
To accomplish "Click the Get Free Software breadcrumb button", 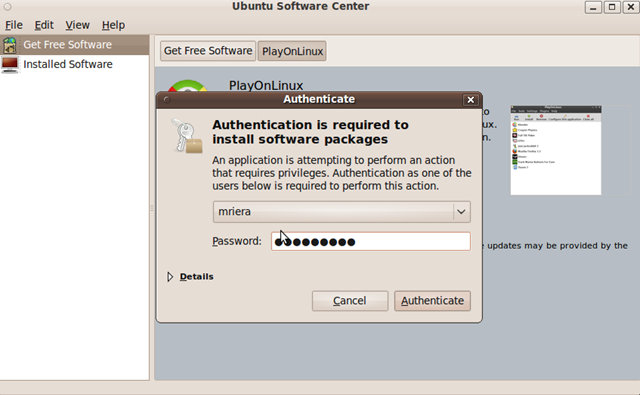I will coord(208,51).
